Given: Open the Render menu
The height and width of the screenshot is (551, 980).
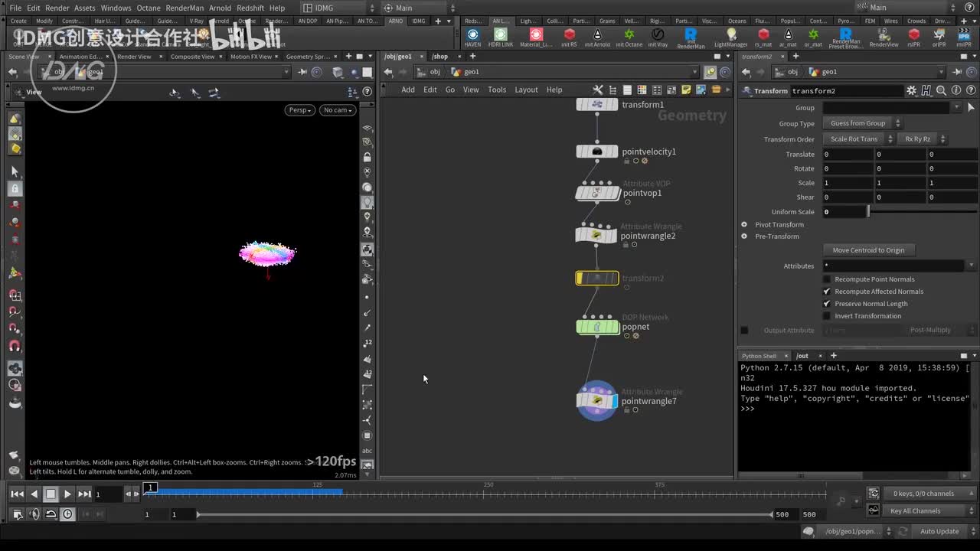Looking at the screenshot, I should 57,8.
